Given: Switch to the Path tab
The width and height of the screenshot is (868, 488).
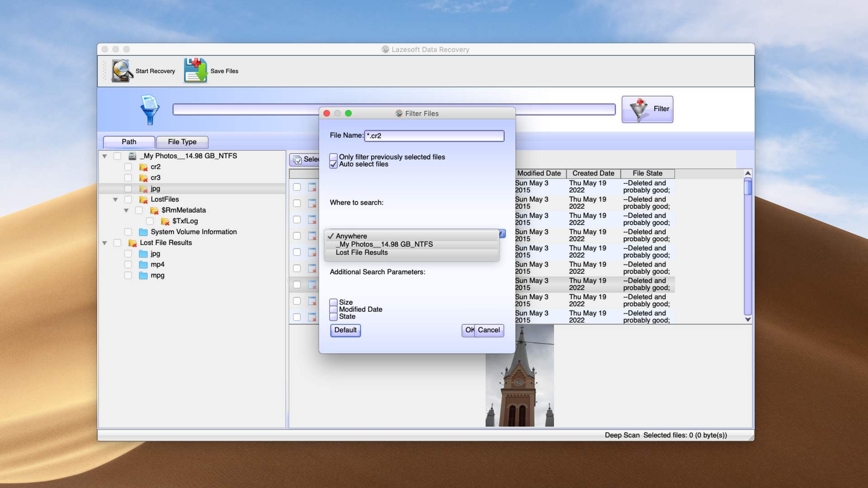Looking at the screenshot, I should click(x=129, y=142).
